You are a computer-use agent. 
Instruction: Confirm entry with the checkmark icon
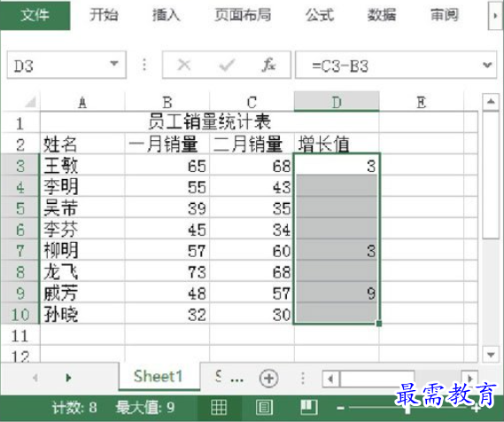tap(227, 65)
